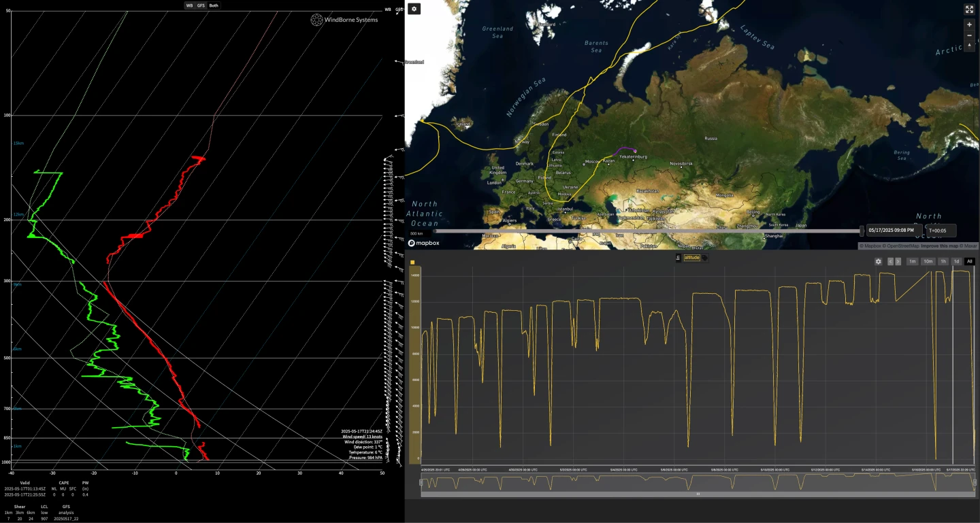Step chart to next time window

pyautogui.click(x=898, y=261)
